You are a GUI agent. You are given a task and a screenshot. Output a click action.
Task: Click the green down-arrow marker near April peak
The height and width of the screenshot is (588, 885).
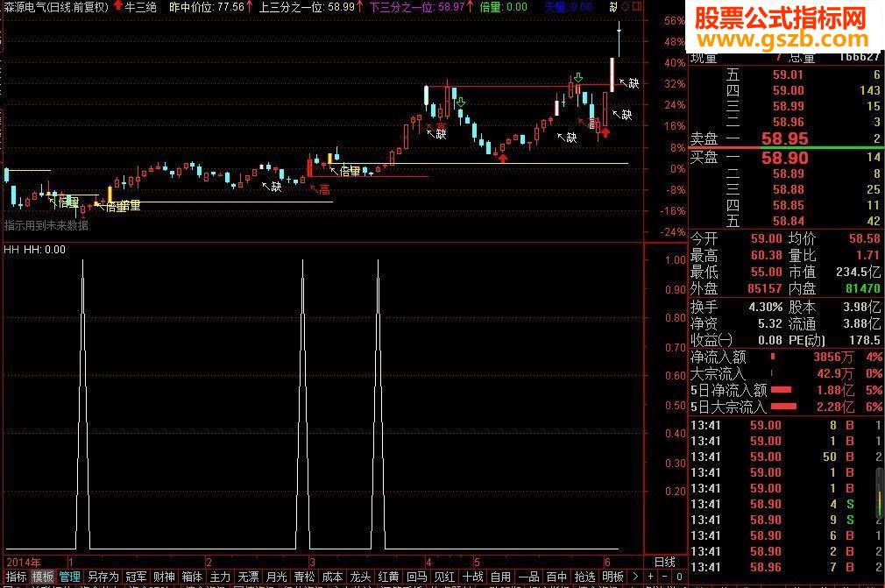[461, 103]
